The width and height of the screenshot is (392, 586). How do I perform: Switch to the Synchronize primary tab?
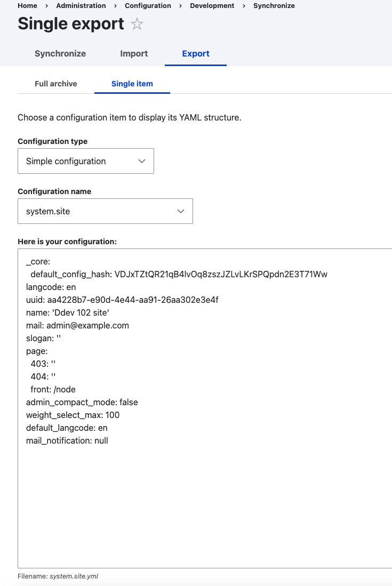(x=60, y=53)
